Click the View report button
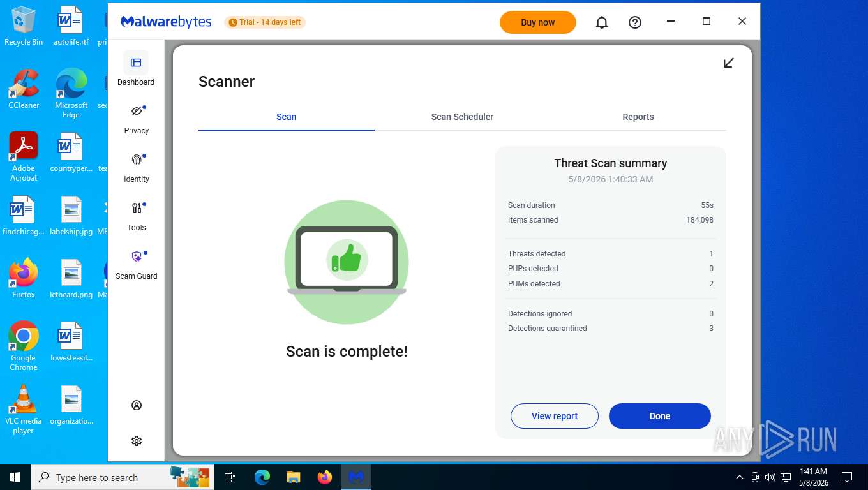 point(555,416)
